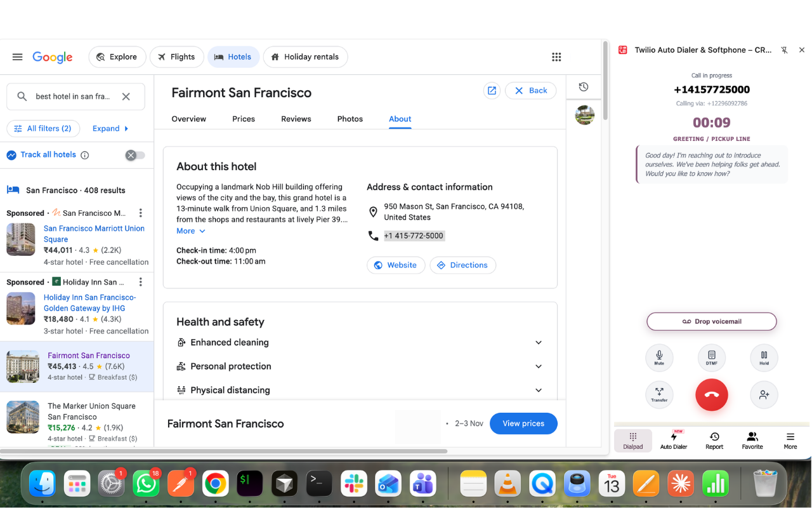Open Finder from the dock

pos(43,485)
